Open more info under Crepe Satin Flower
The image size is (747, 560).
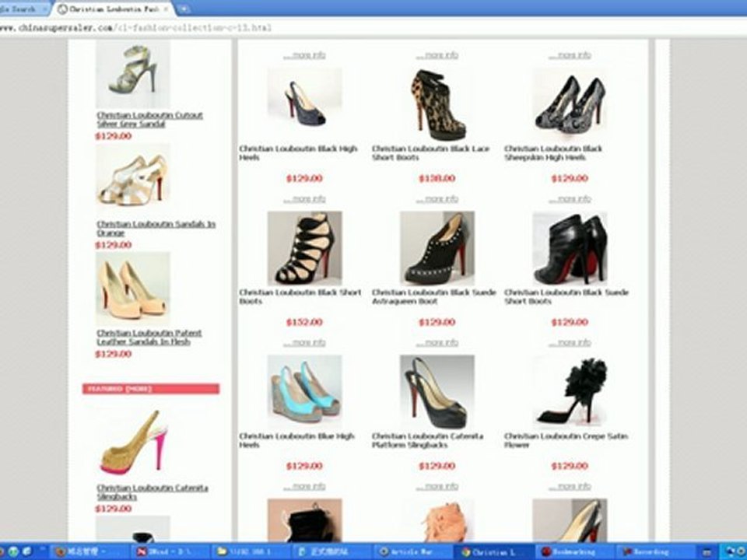[570, 486]
